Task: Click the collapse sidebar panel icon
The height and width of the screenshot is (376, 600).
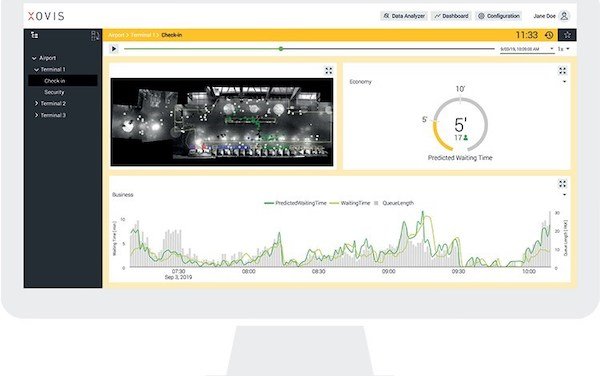Action: point(95,36)
